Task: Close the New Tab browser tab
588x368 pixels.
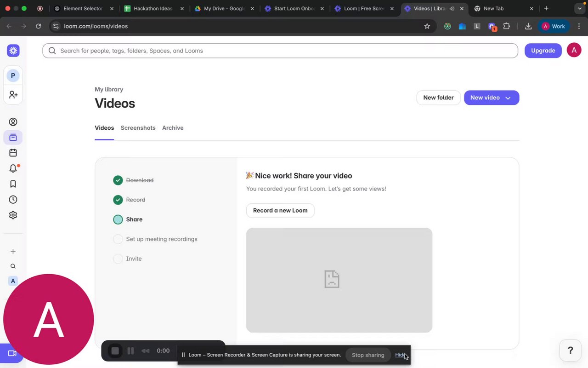Action: click(x=531, y=8)
